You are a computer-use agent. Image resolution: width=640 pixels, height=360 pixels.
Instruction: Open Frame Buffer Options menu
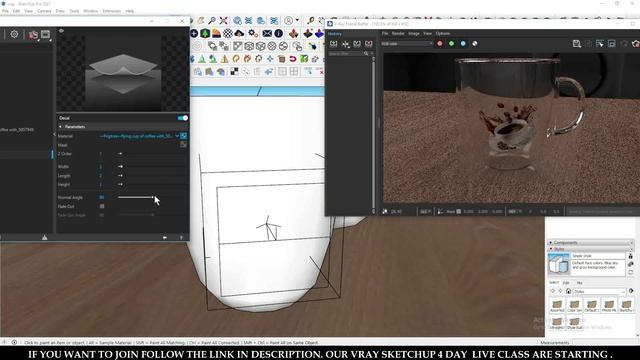click(442, 33)
